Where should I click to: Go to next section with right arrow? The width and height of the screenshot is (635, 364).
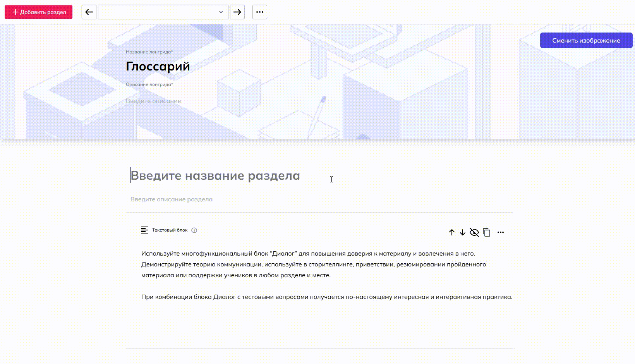coord(237,12)
